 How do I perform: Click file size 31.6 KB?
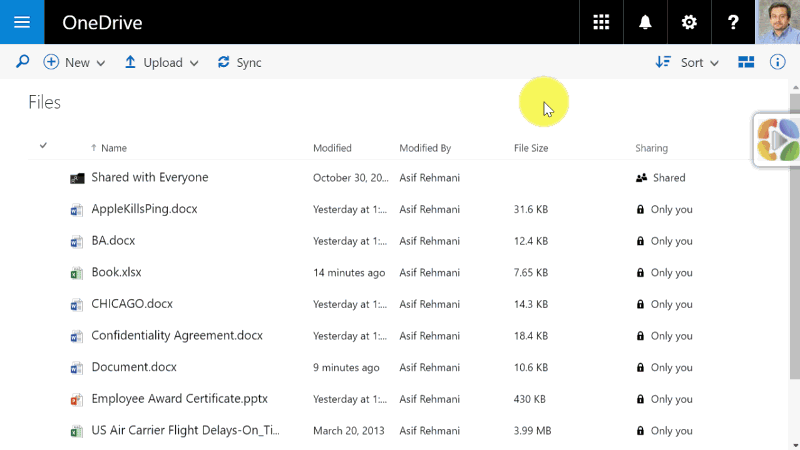pos(531,209)
